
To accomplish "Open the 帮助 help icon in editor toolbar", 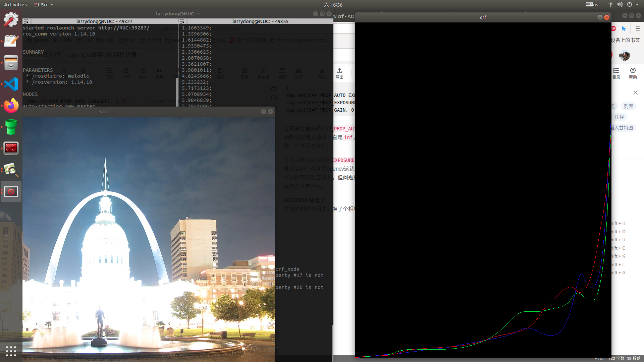I will click(x=633, y=73).
